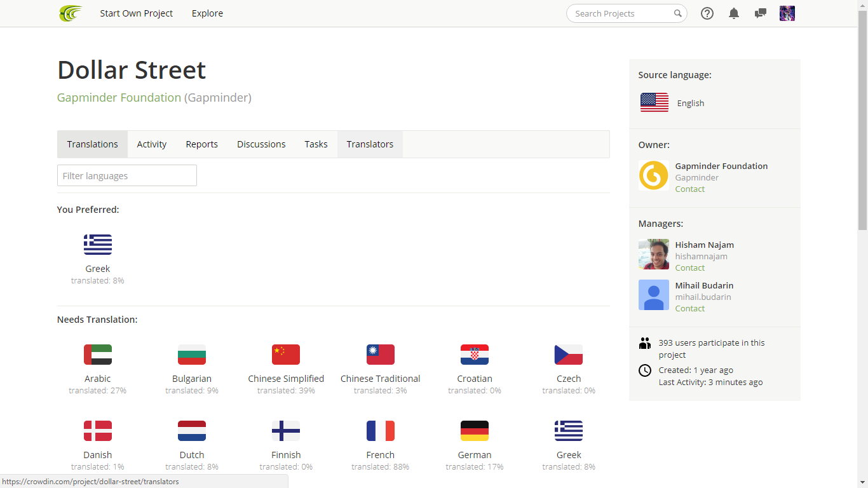Open the Explore link
868x488 pixels.
point(207,13)
